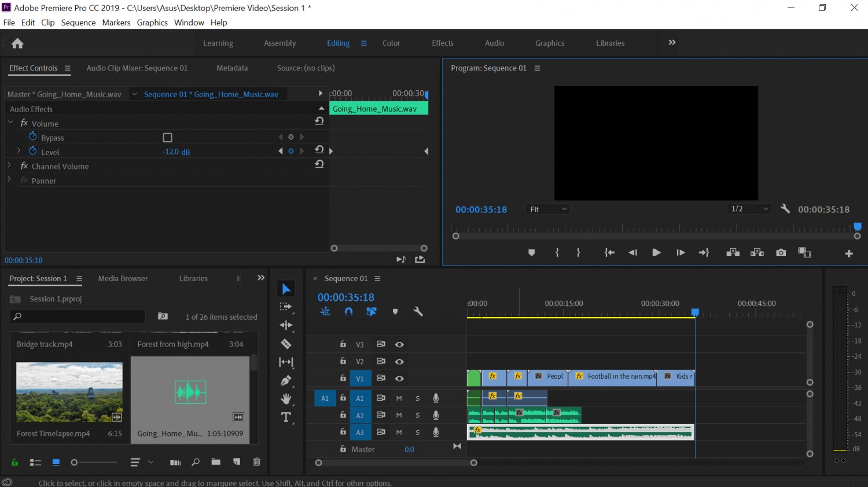Select the Ripple Edit tool

pos(286,325)
